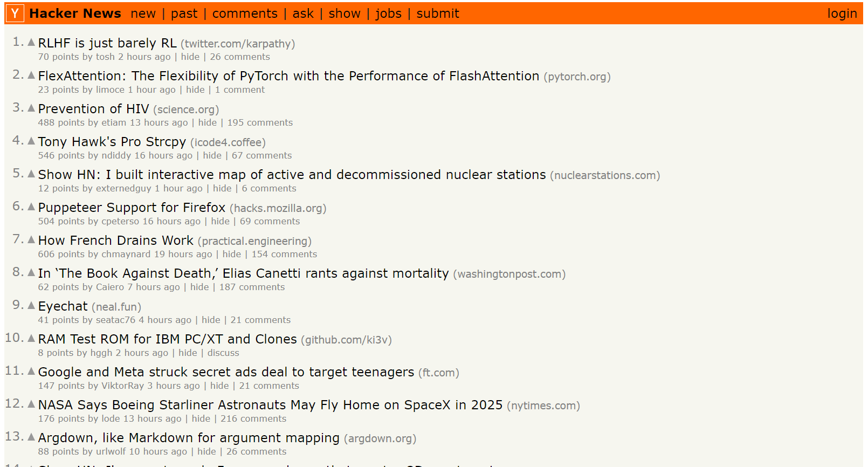Visit the nuclearstations.com domain link

tap(605, 175)
